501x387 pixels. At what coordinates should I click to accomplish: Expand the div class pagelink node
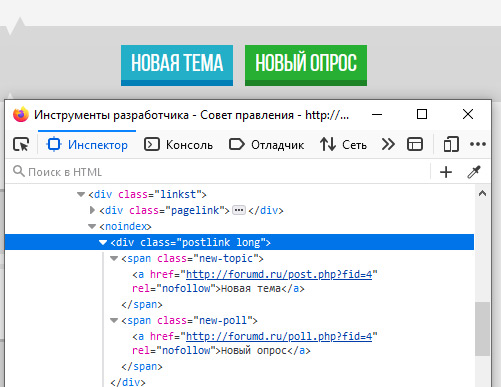pos(93,210)
